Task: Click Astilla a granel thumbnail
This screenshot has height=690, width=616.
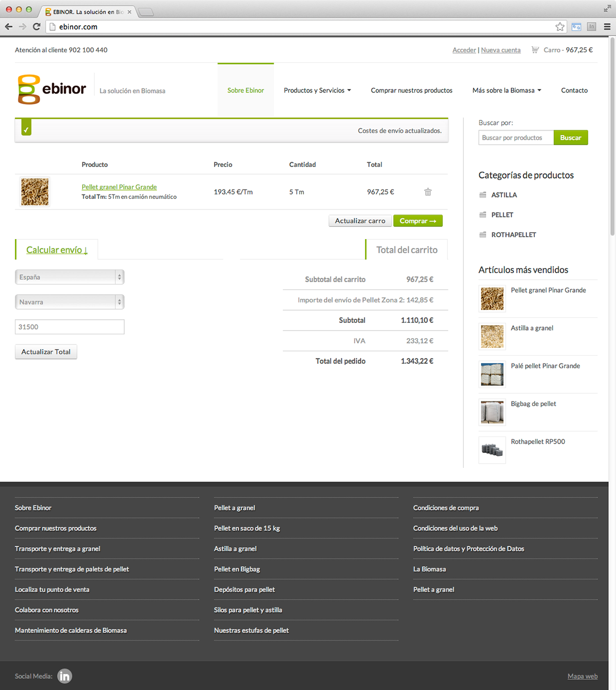Action: coord(492,337)
